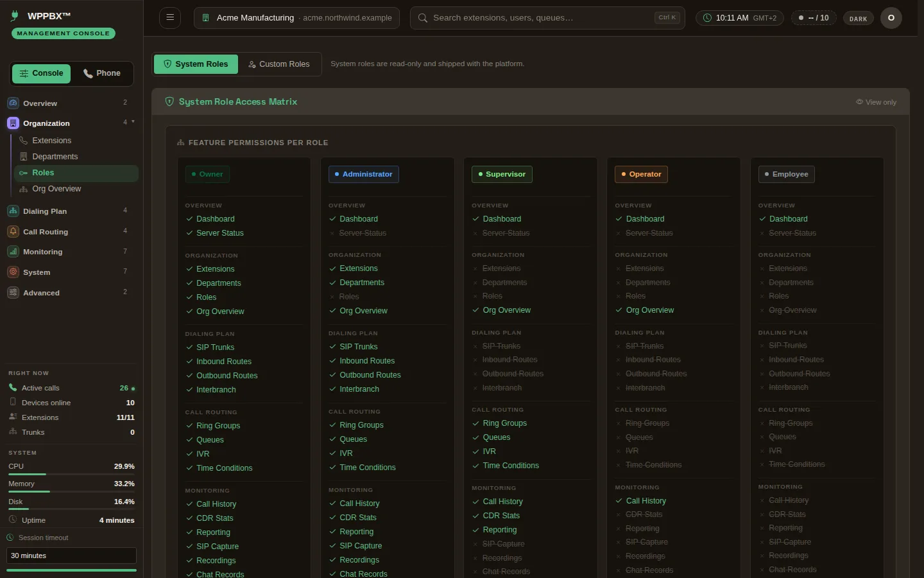Click the Advanced sliders icon in sidebar
Viewport: 924px width, 578px height.
pyautogui.click(x=13, y=292)
